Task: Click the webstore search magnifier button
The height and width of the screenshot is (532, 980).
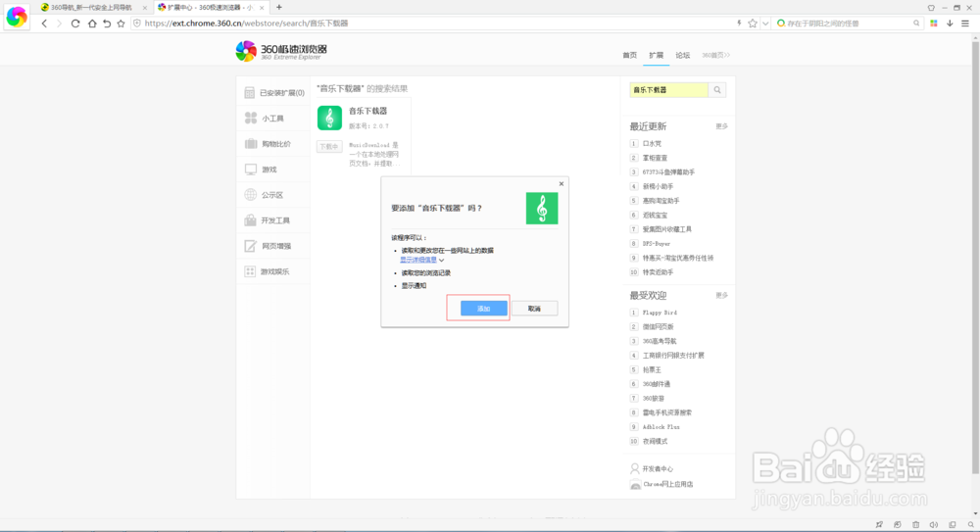Action: [717, 90]
